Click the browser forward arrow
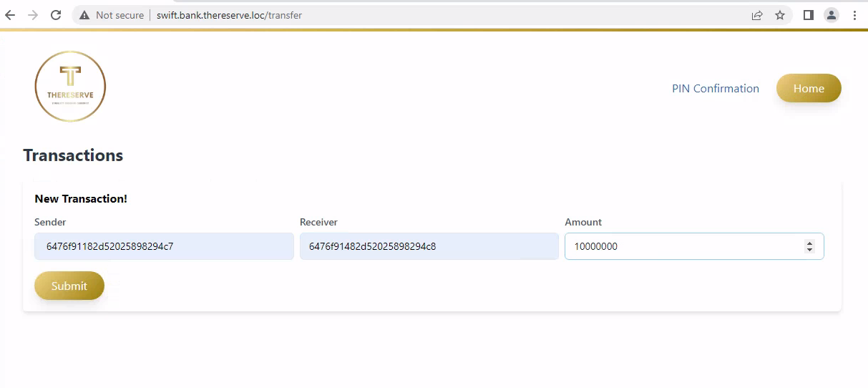This screenshot has height=388, width=868. coord(32,15)
